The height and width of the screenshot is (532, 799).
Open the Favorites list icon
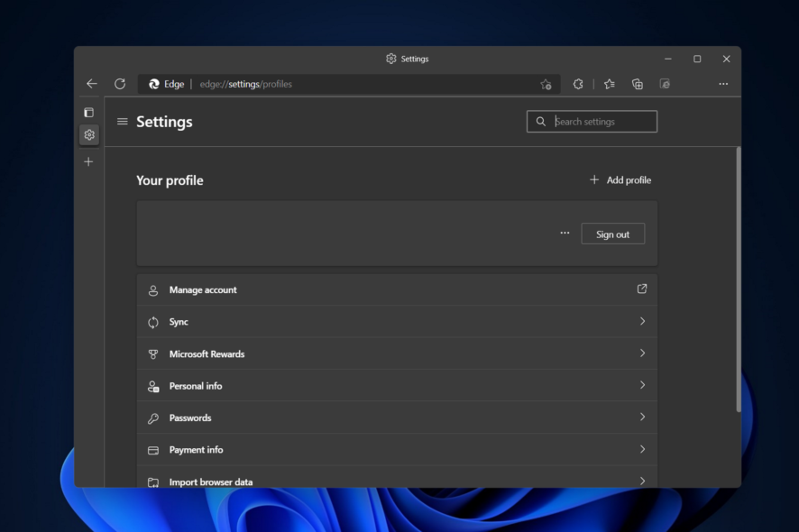coord(610,84)
